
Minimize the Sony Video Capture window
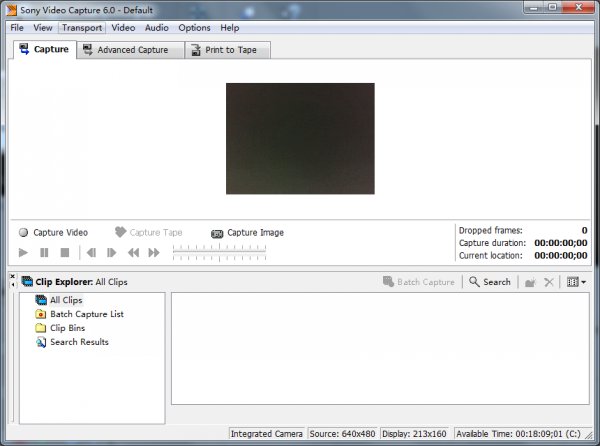coord(534,8)
